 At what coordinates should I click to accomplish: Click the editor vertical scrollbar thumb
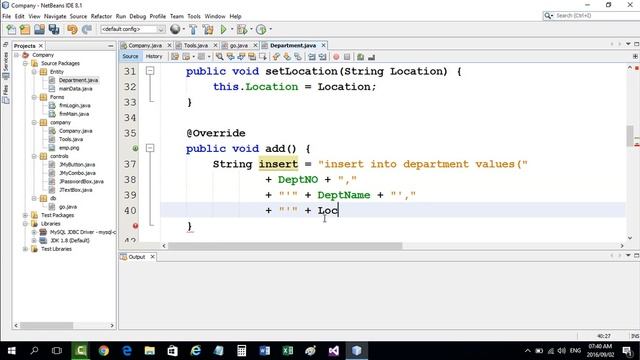click(630, 136)
